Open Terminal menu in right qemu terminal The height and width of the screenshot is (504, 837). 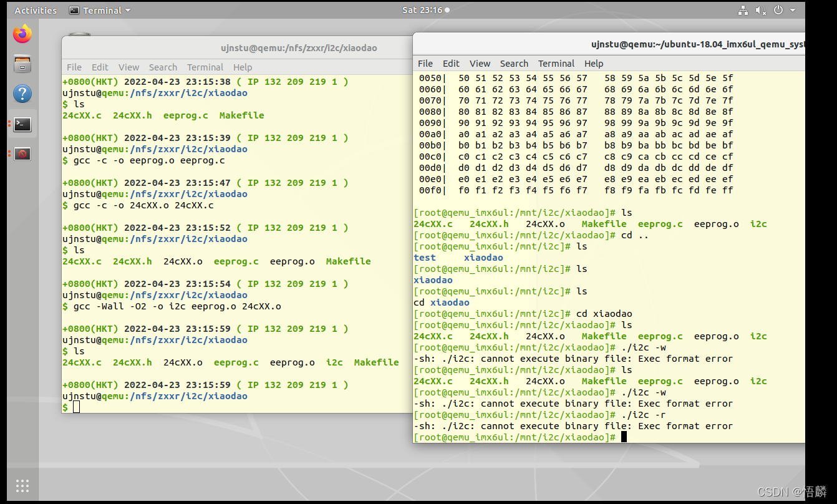coord(556,64)
